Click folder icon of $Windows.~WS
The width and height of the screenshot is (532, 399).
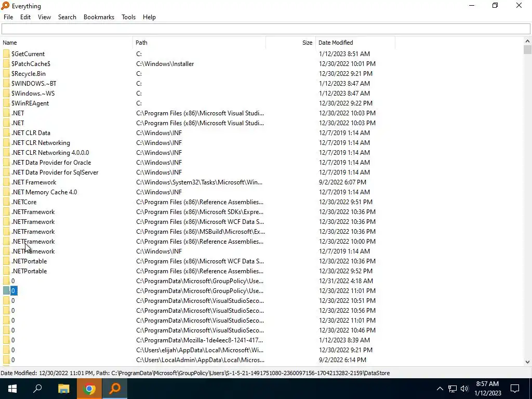point(6,93)
